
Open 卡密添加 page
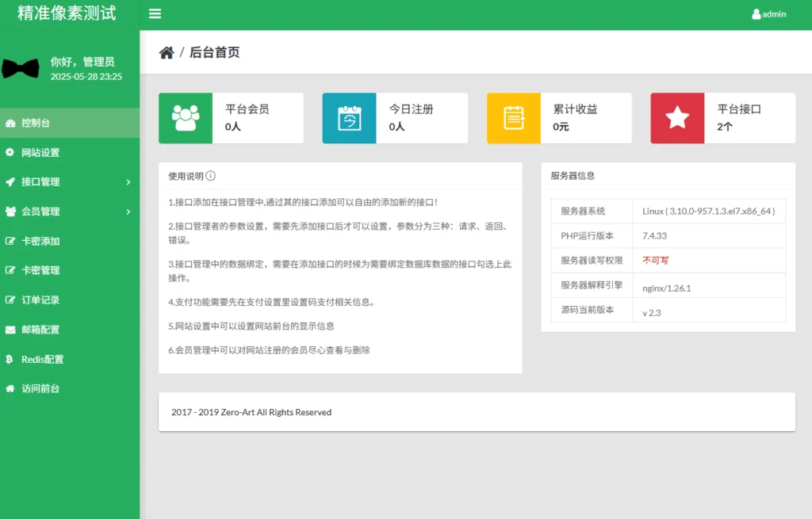click(x=70, y=241)
